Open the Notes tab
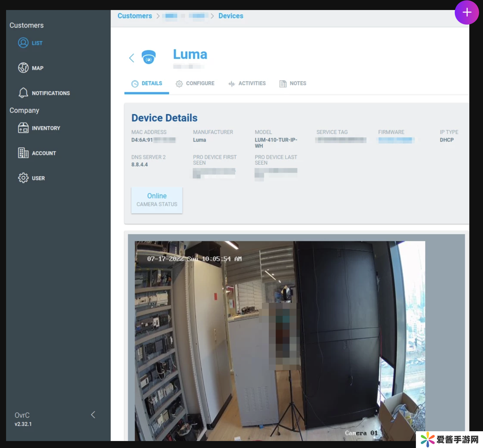This screenshot has height=448, width=483. (293, 83)
